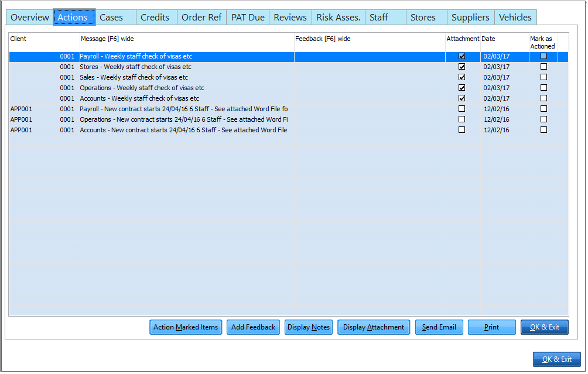Switch to the Reviews tab
The height and width of the screenshot is (374, 588).
pyautogui.click(x=290, y=18)
